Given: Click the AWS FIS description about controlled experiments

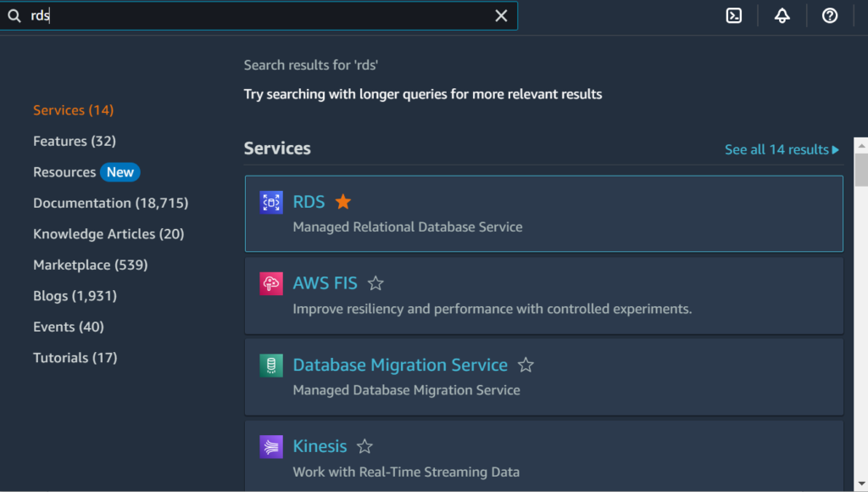Looking at the screenshot, I should pos(492,309).
